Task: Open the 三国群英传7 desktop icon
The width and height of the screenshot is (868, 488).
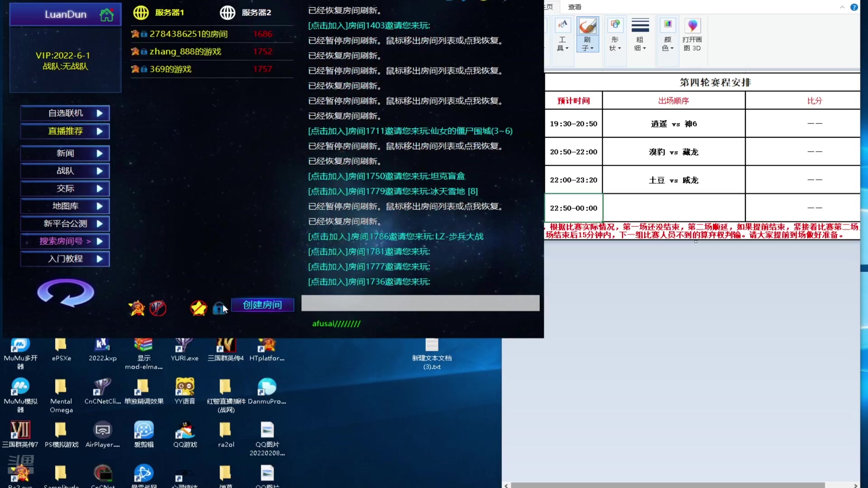Action: [20, 434]
